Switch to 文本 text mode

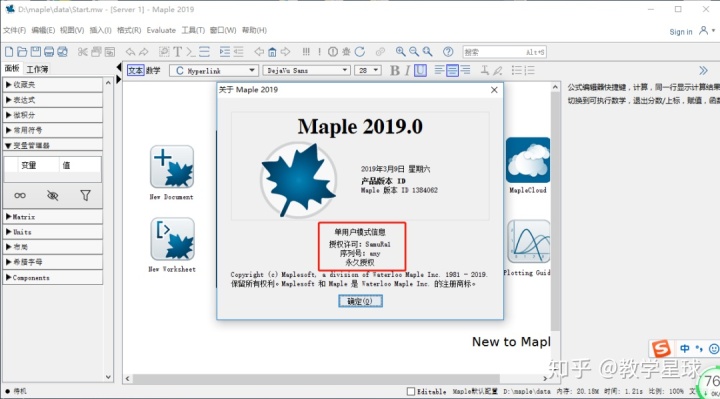pyautogui.click(x=135, y=70)
